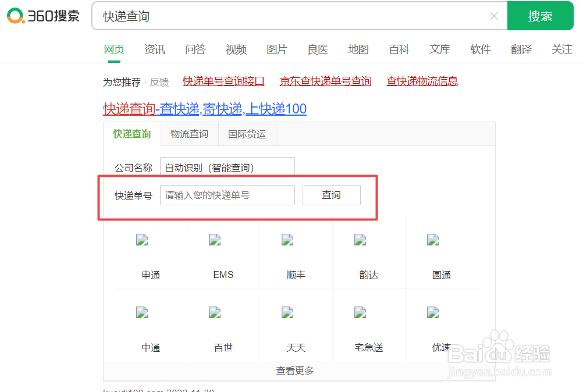The image size is (583, 392).
Task: Open the 百科 tab
Action: (399, 49)
